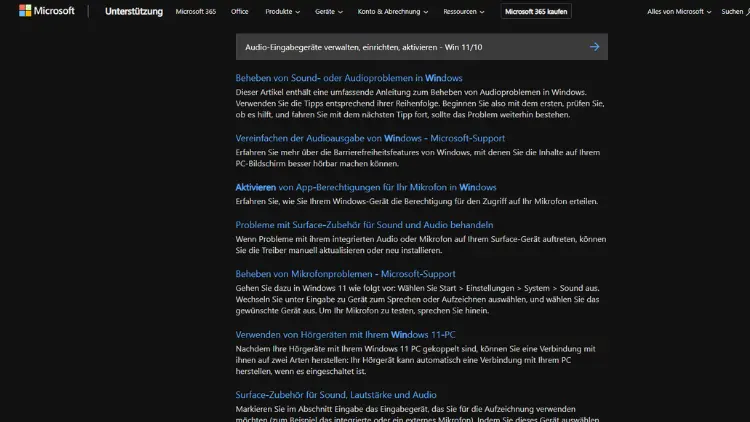Open 'Surface-Zubehör für Sound, Lautstärke und Audio'

(336, 395)
